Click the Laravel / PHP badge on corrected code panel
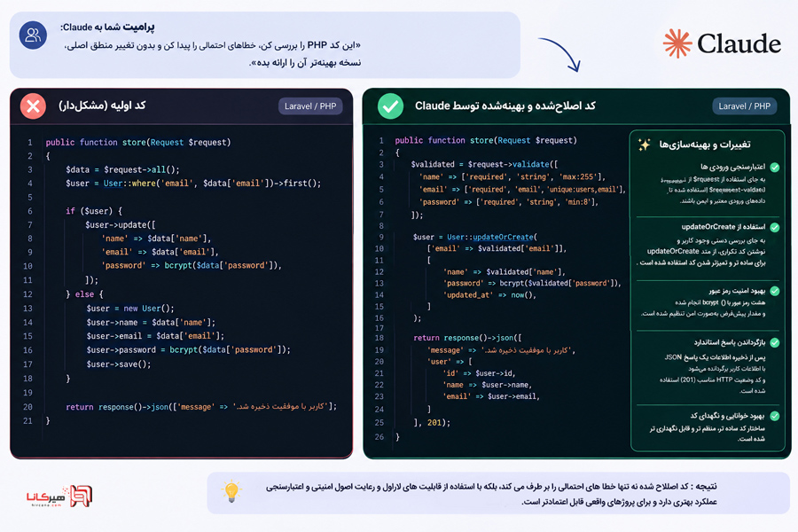This screenshot has width=798, height=532. point(744,106)
